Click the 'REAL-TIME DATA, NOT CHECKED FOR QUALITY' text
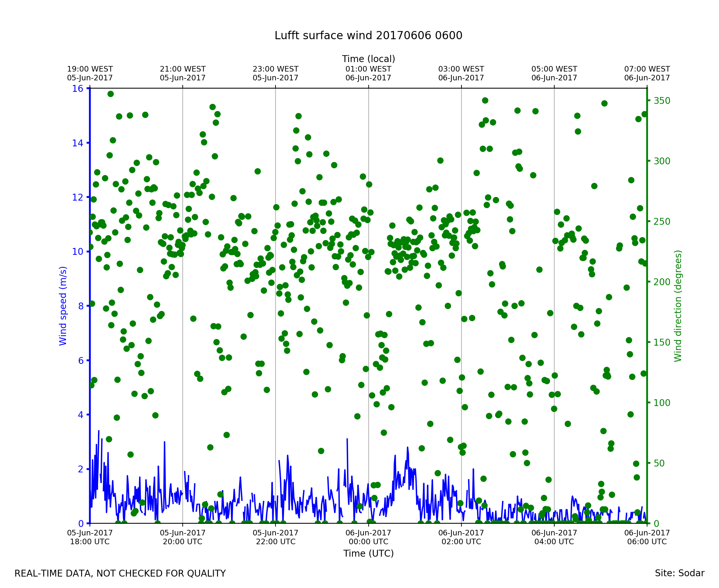719x588 pixels. [x=120, y=574]
